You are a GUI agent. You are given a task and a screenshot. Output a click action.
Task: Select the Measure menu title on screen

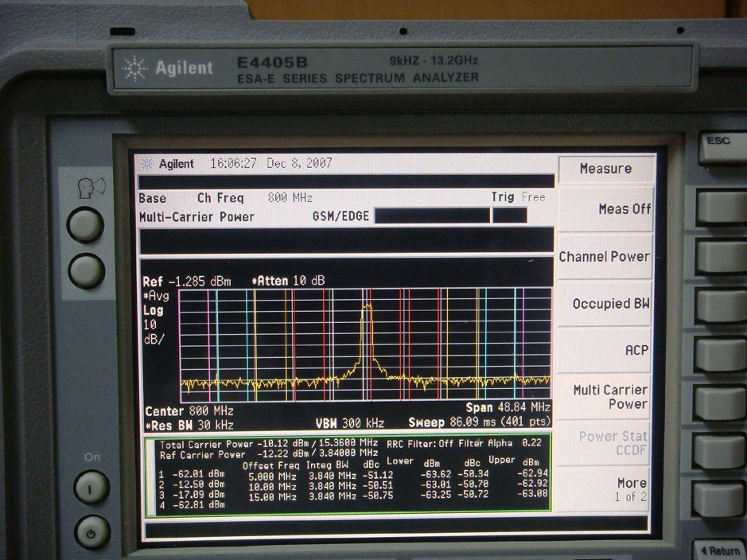pos(605,169)
